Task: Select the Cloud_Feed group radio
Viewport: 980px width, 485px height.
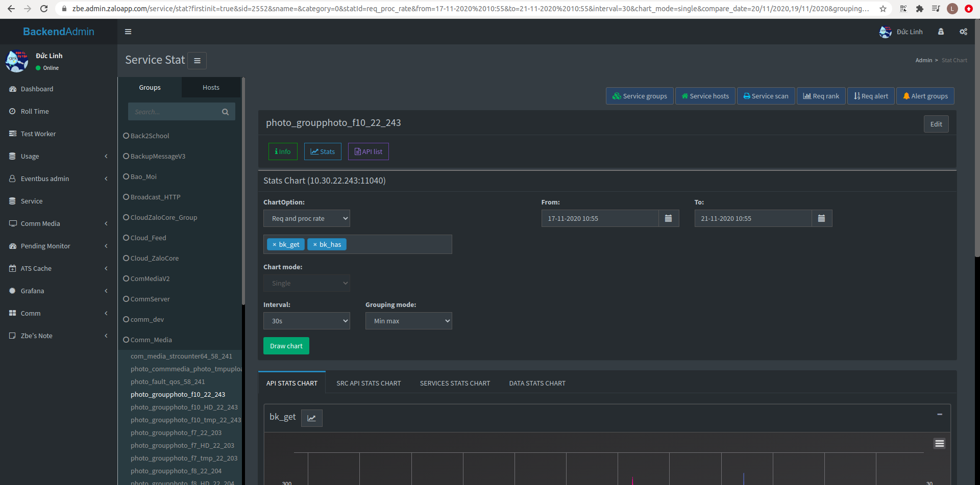Action: (126, 238)
